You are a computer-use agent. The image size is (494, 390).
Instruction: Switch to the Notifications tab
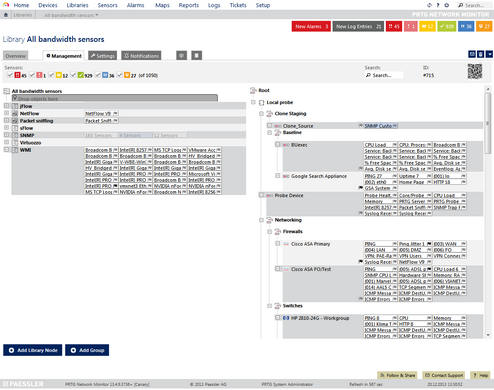(x=141, y=56)
